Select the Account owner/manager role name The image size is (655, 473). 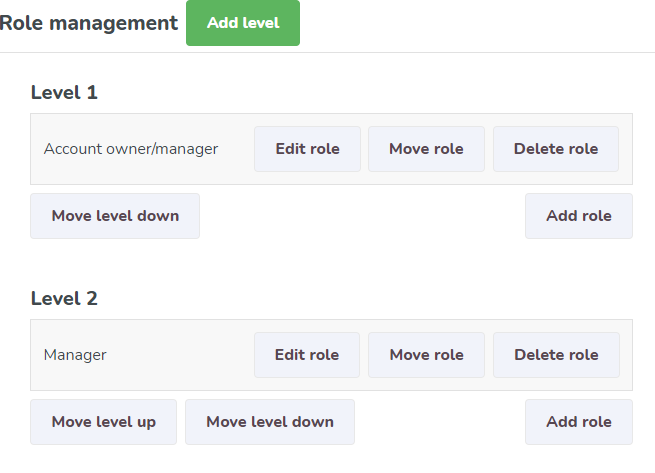point(131,149)
